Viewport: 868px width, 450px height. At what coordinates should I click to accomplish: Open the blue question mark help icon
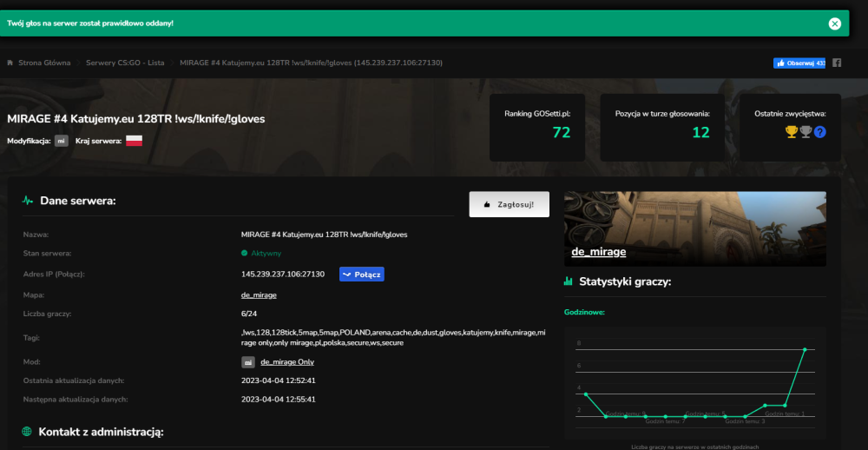(820, 132)
